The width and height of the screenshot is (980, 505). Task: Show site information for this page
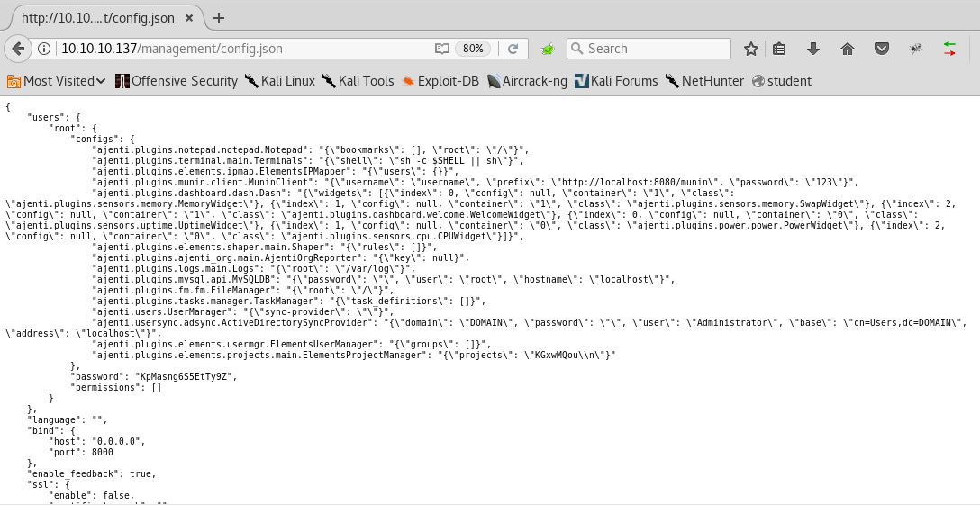coord(43,49)
